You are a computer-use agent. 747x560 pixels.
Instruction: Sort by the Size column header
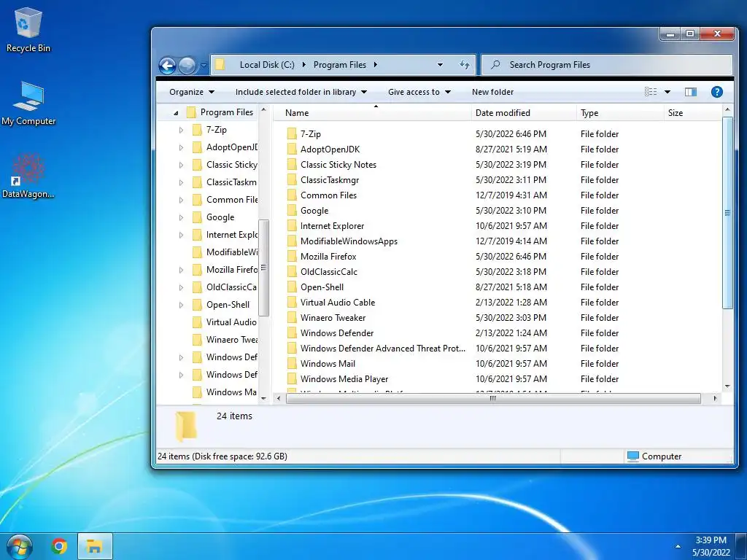[x=693, y=113]
